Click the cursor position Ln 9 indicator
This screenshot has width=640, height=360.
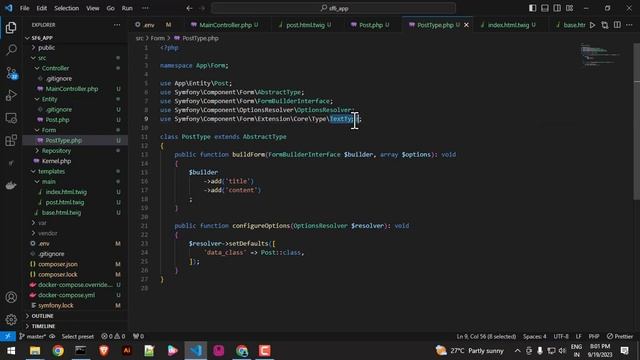coord(486,336)
